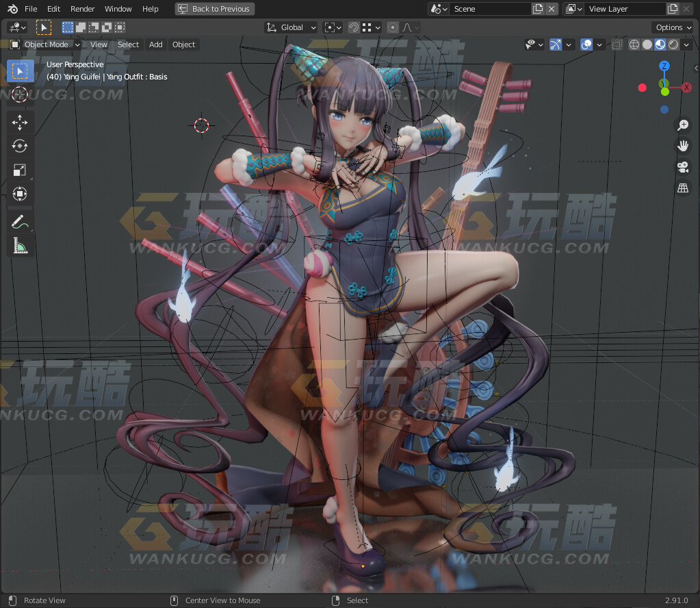The width and height of the screenshot is (700, 608).
Task: Click the Blender logo icon
Action: [12, 8]
